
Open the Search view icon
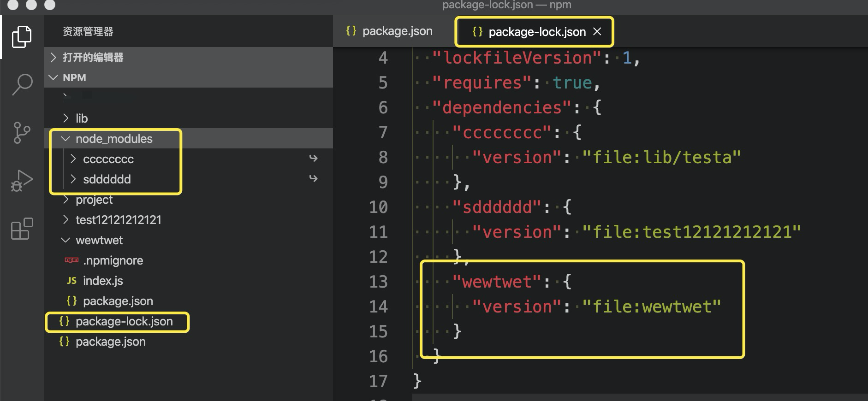click(x=22, y=85)
